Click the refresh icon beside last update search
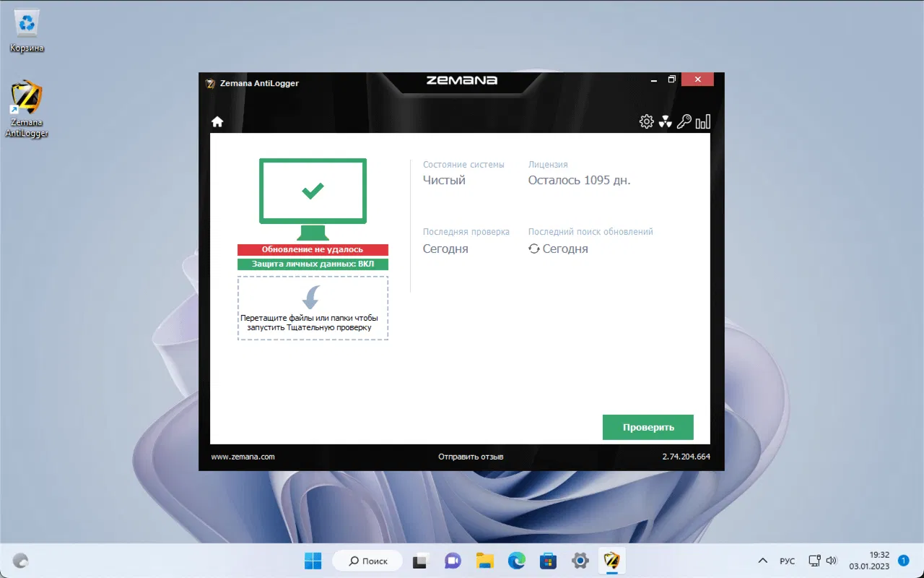Viewport: 924px width, 578px height. 534,249
